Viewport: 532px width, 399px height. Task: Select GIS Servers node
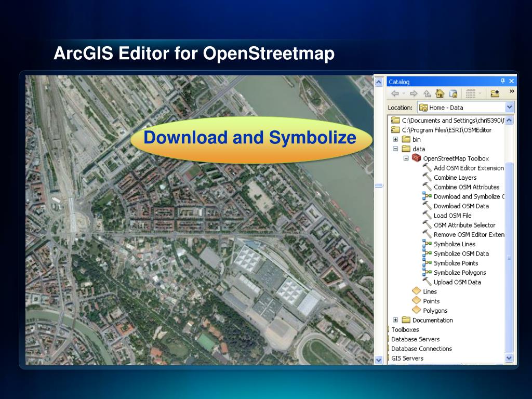407,358
